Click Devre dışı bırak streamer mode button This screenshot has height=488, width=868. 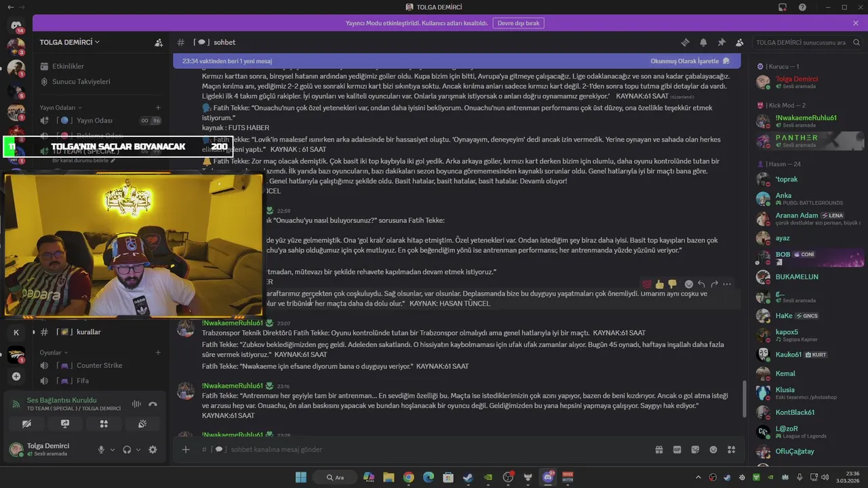click(x=518, y=23)
